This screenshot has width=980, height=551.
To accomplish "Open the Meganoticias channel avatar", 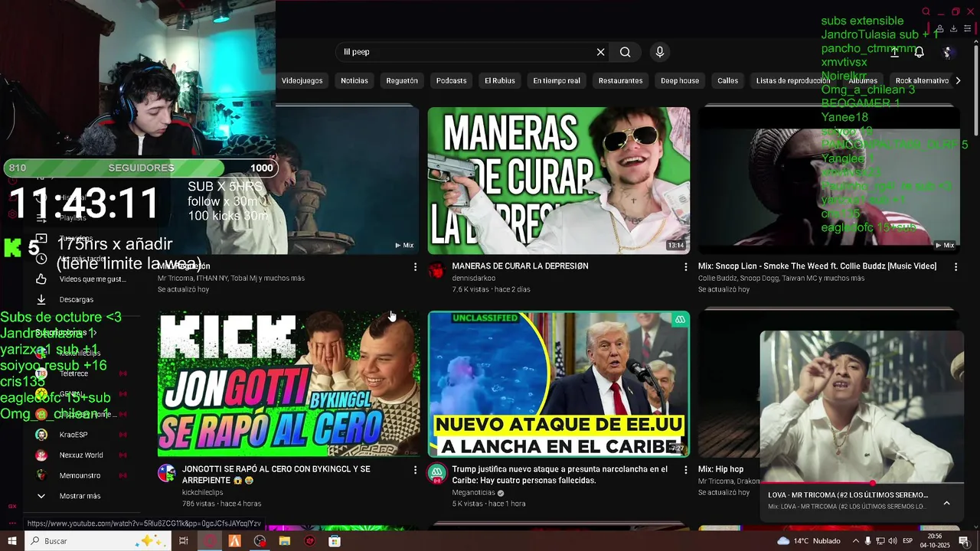I will click(x=436, y=473).
